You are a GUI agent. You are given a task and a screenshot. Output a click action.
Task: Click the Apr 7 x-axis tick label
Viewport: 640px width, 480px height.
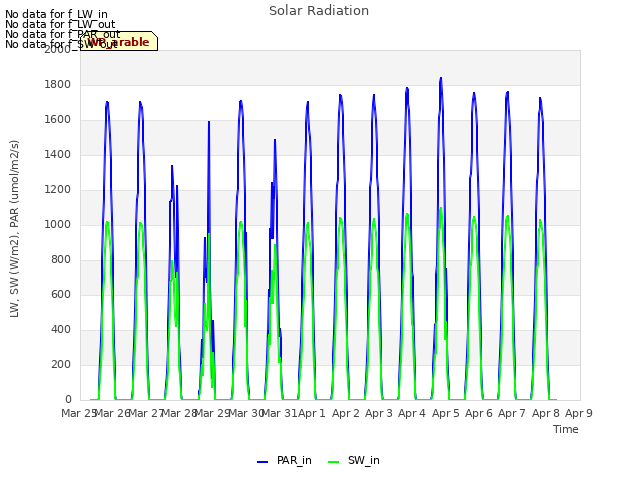512,413
